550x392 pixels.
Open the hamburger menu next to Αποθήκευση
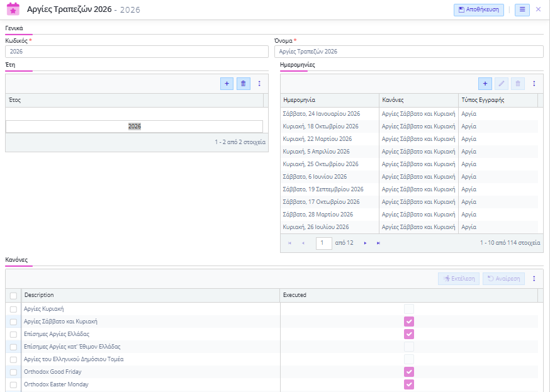tap(522, 9)
